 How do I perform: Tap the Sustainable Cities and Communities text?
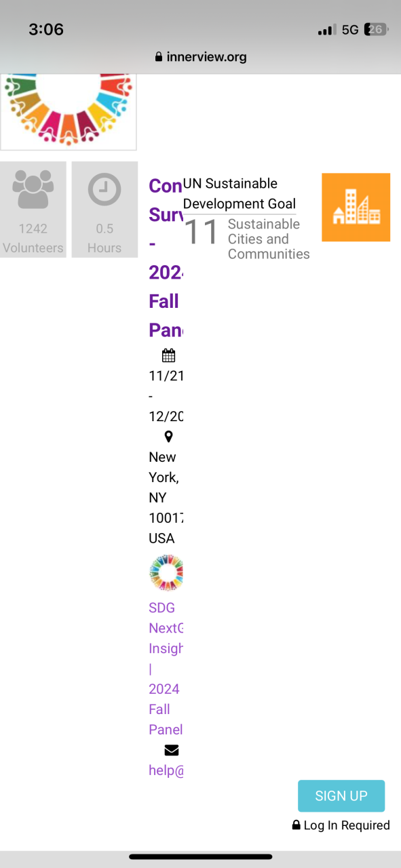(x=269, y=239)
